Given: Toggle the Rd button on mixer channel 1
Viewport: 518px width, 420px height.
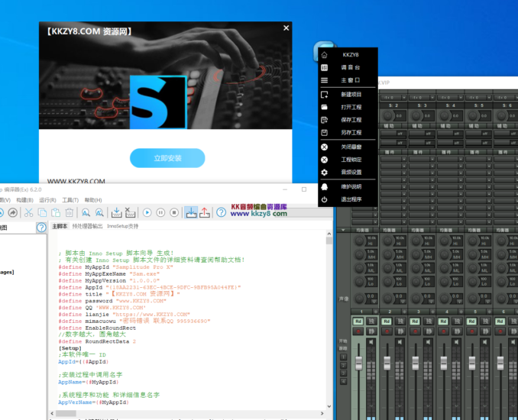Looking at the screenshot, I should [358, 321].
